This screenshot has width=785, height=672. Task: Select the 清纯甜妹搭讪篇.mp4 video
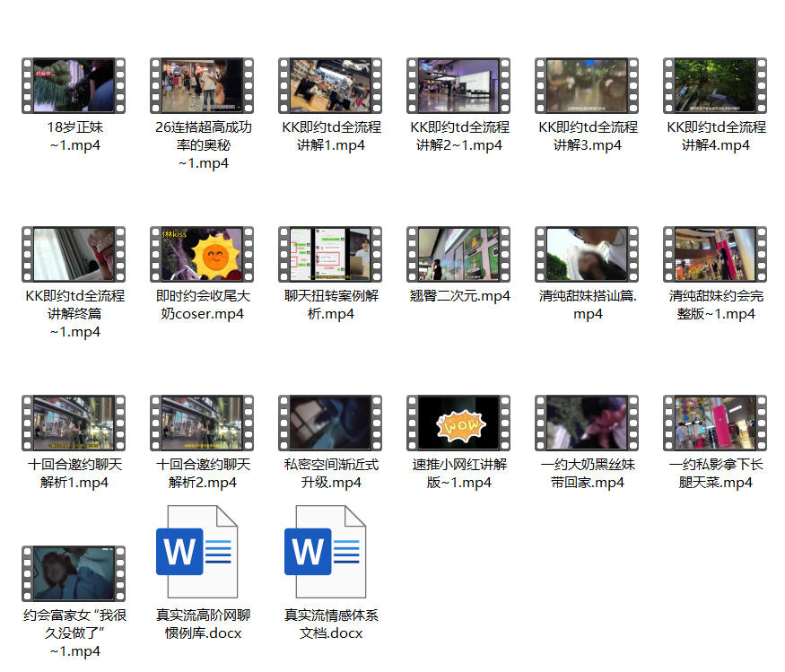587,255
